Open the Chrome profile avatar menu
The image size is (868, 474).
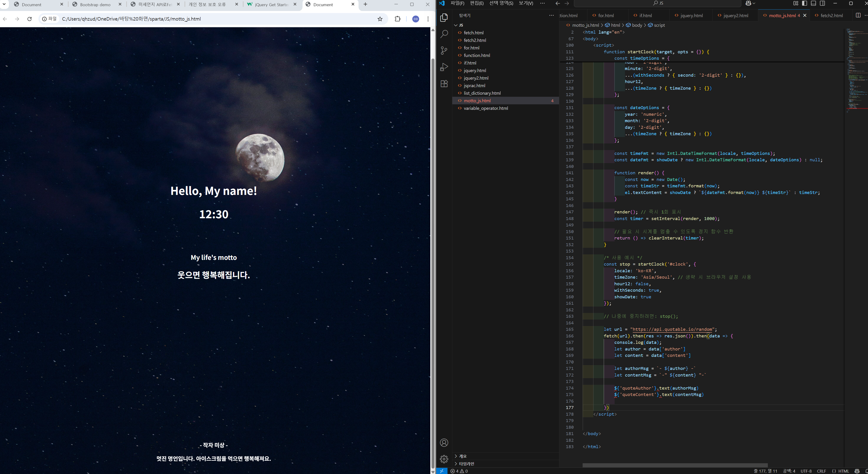click(416, 19)
